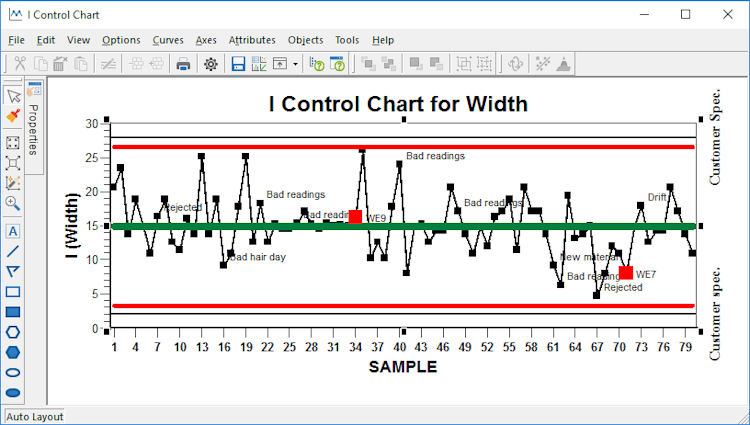The image size is (750, 425).
Task: Click the export window icon
Action: coord(280,64)
